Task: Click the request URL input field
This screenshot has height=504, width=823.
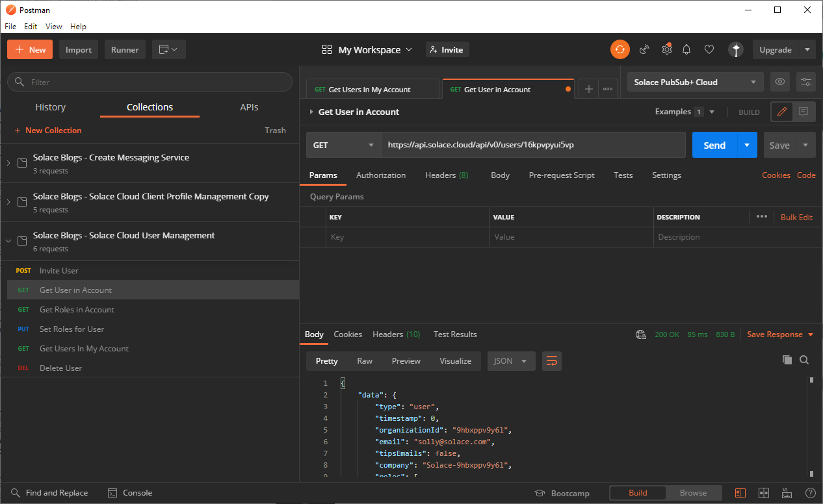Action: point(533,145)
